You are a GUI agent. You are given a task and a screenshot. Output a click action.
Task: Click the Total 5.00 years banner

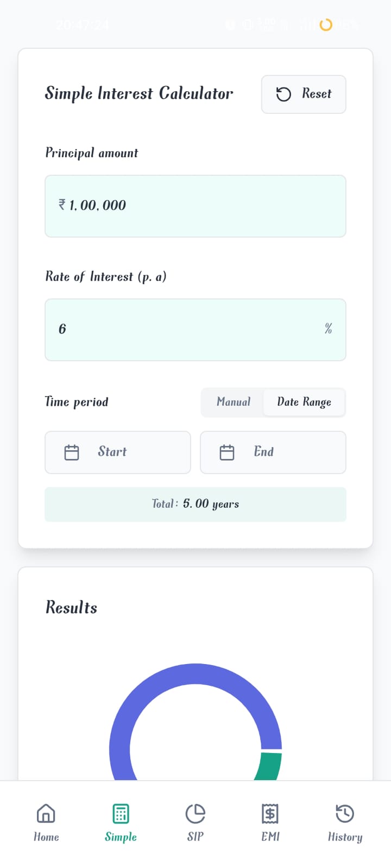pos(195,504)
